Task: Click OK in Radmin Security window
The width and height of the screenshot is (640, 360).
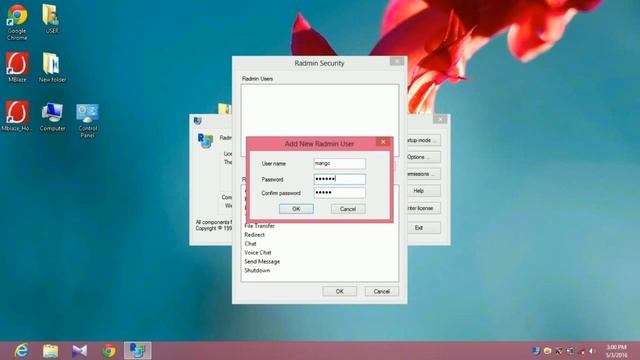Action: tap(340, 291)
